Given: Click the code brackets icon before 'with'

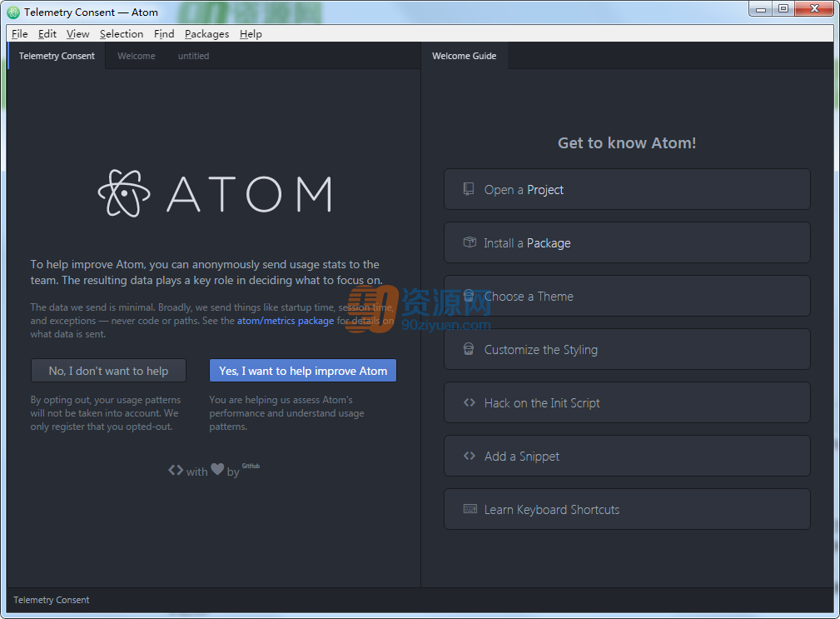Looking at the screenshot, I should tap(175, 470).
